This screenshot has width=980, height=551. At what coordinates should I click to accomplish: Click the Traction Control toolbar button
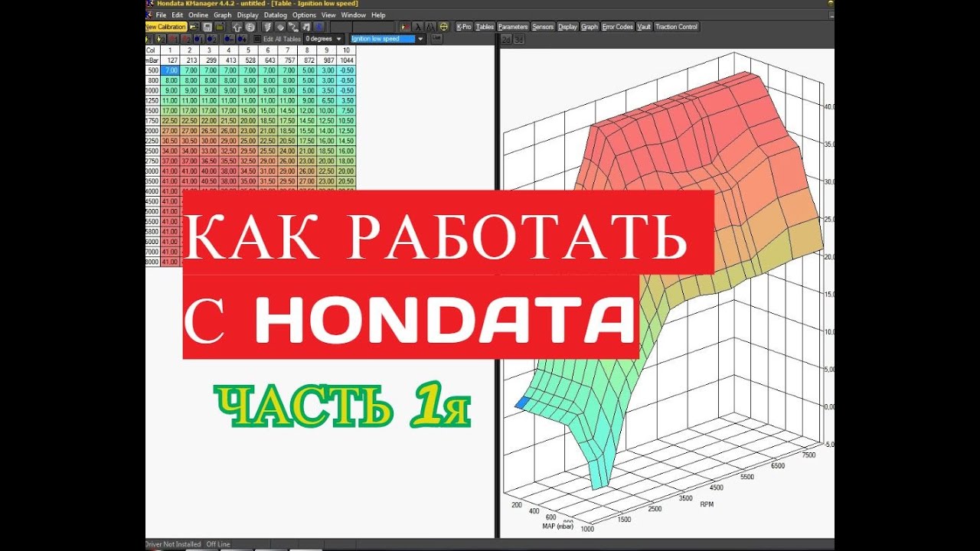pos(677,27)
